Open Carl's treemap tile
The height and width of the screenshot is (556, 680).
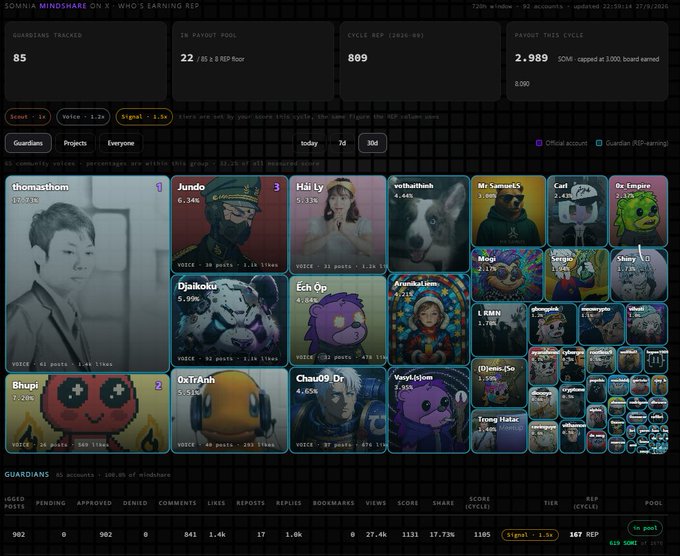tap(577, 211)
